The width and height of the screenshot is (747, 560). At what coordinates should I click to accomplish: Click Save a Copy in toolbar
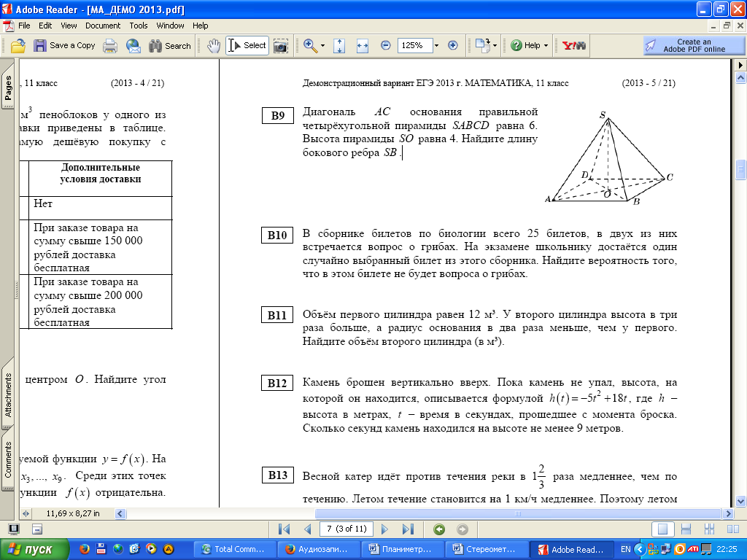[x=64, y=46]
